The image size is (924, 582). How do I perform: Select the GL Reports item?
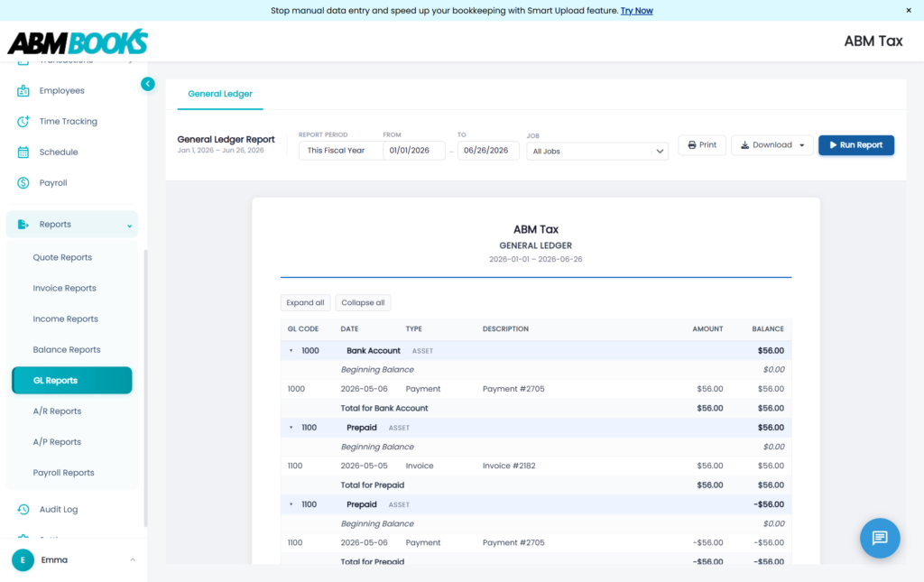pyautogui.click(x=72, y=381)
